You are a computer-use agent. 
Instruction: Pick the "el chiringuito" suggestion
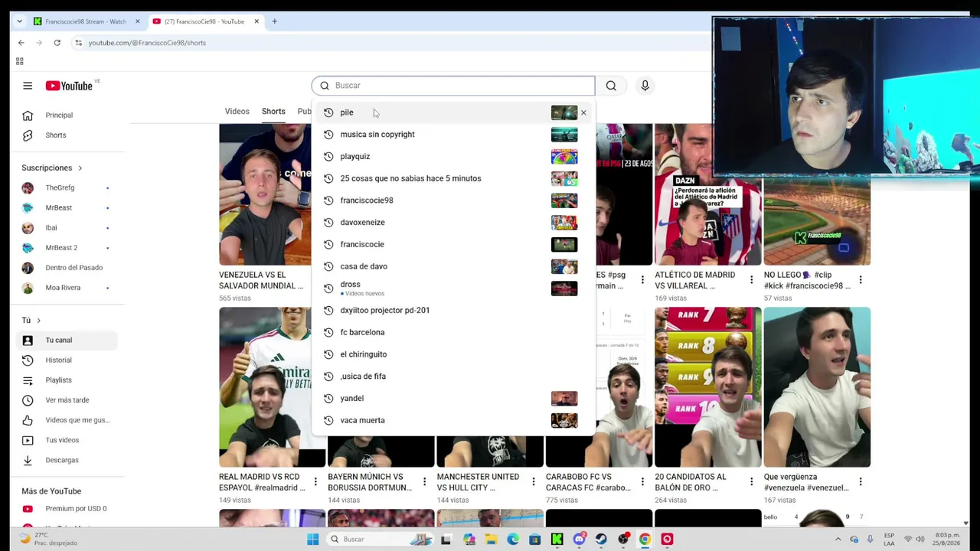coord(452,354)
